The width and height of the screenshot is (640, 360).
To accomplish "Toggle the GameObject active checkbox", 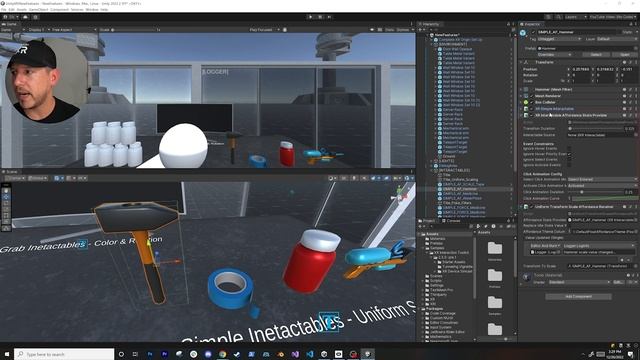I will point(533,32).
